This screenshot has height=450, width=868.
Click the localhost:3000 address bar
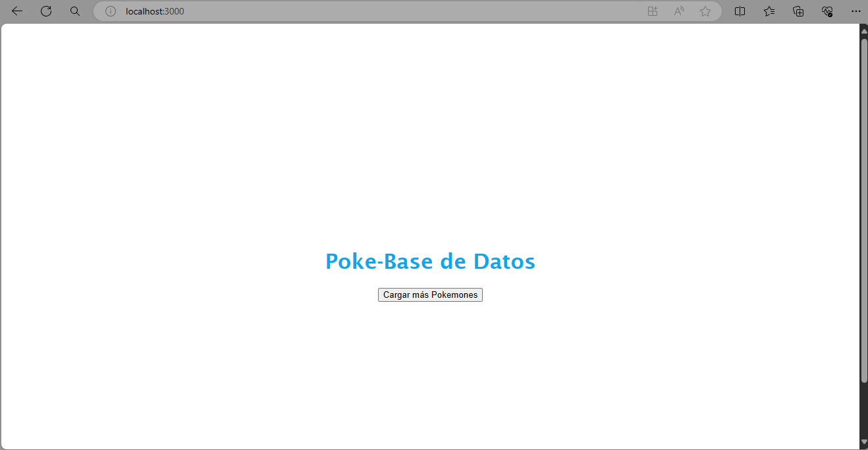(x=395, y=11)
